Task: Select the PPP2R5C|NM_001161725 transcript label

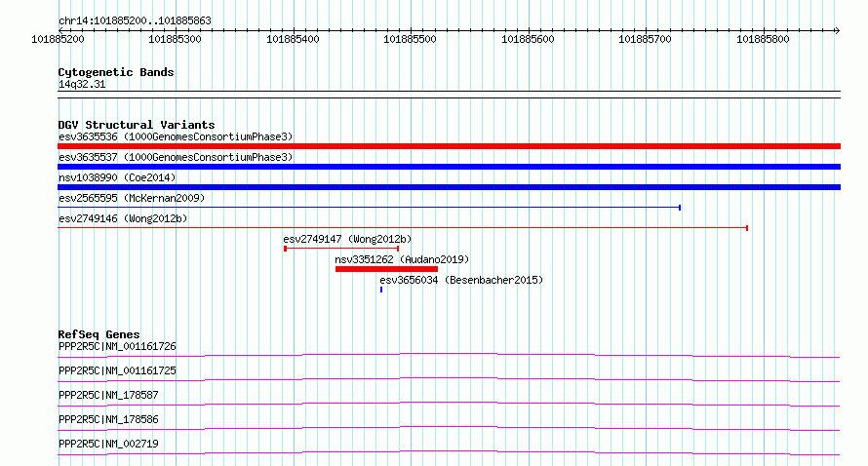Action: coord(117,370)
